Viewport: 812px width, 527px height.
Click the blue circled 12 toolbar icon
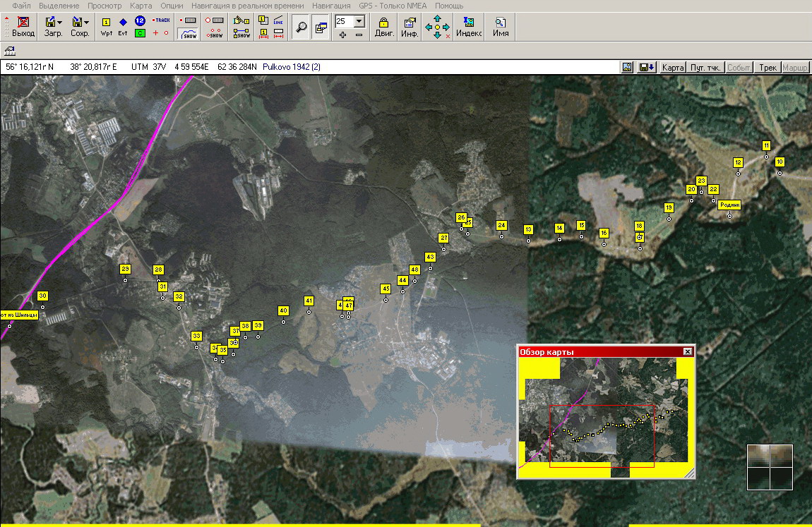(x=140, y=21)
